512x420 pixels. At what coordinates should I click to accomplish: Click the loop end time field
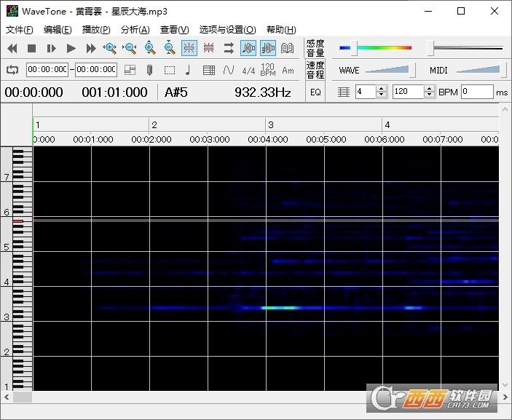(x=96, y=69)
